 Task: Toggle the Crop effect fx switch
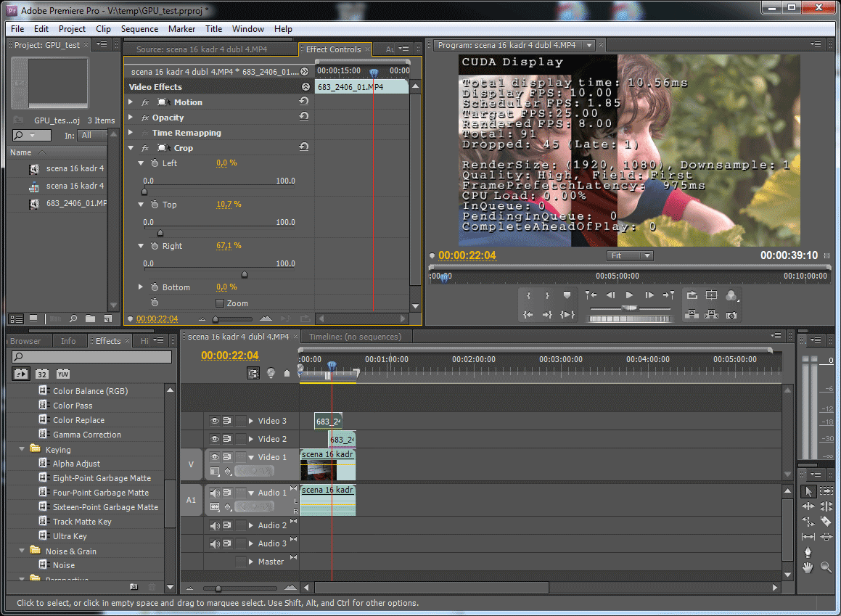(x=145, y=148)
